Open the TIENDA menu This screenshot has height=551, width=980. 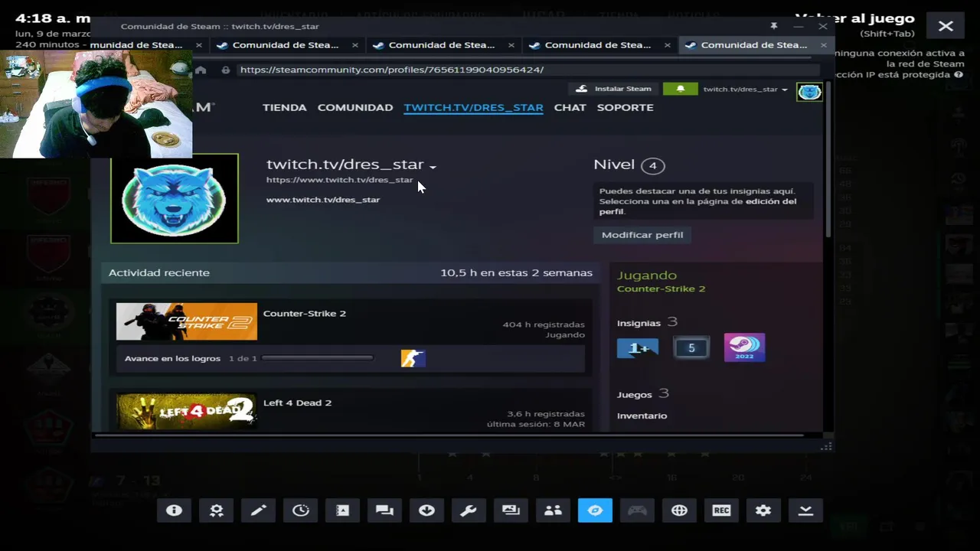point(285,107)
